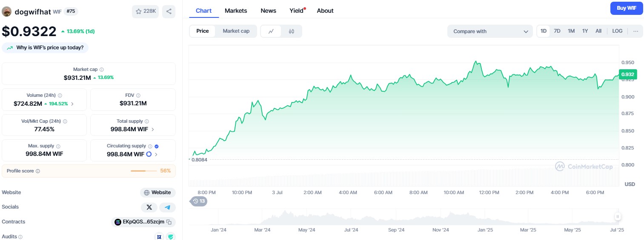Select the 7D time range
644x240 pixels.
coord(557,31)
